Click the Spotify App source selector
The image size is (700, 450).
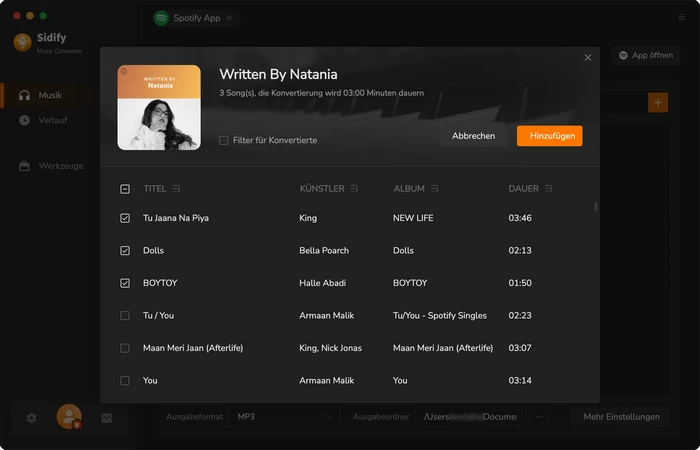click(196, 18)
